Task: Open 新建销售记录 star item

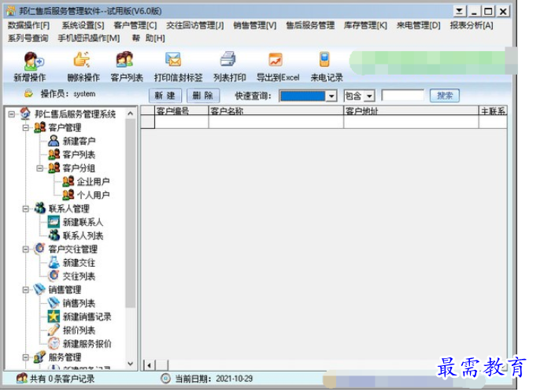Action: 87,317
